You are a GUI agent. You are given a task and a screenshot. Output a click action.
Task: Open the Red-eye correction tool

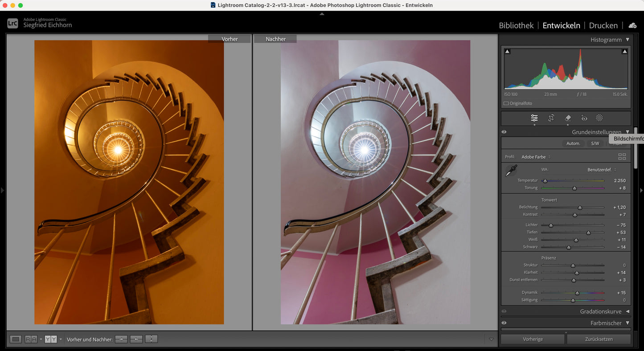[x=584, y=118]
